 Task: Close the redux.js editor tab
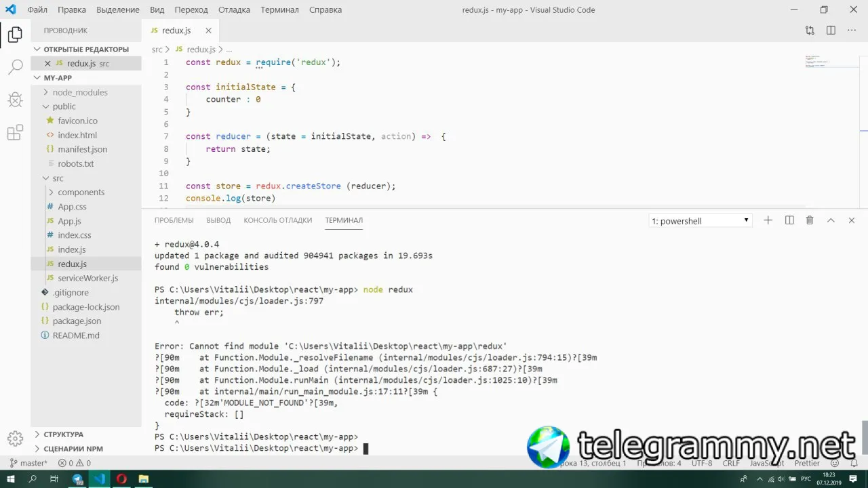pyautogui.click(x=208, y=30)
